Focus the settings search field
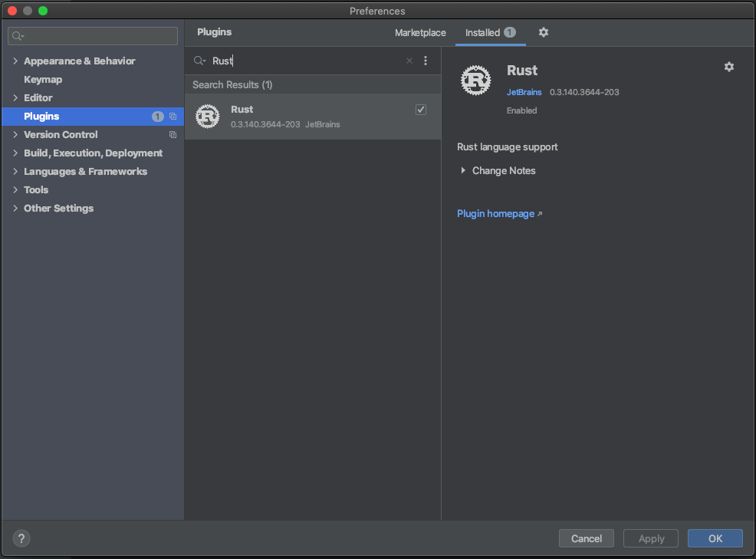Screen dimensions: 756x559 [x=93, y=36]
